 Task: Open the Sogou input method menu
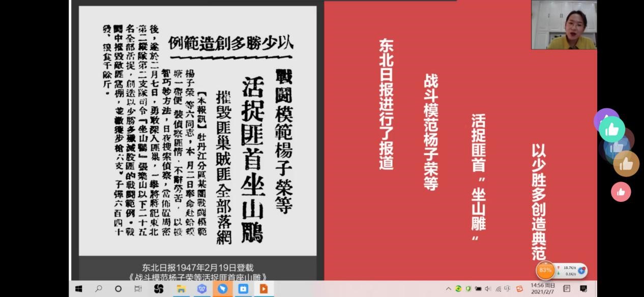519,289
